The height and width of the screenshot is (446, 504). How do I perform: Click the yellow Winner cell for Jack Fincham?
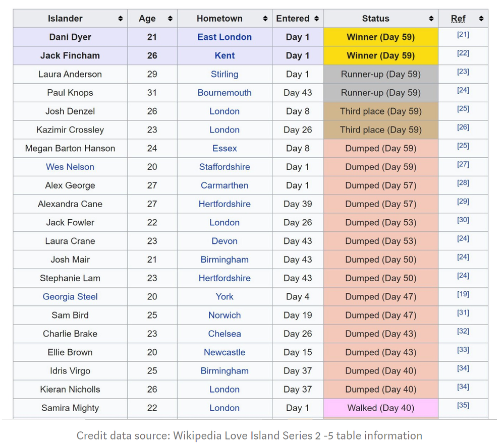381,55
